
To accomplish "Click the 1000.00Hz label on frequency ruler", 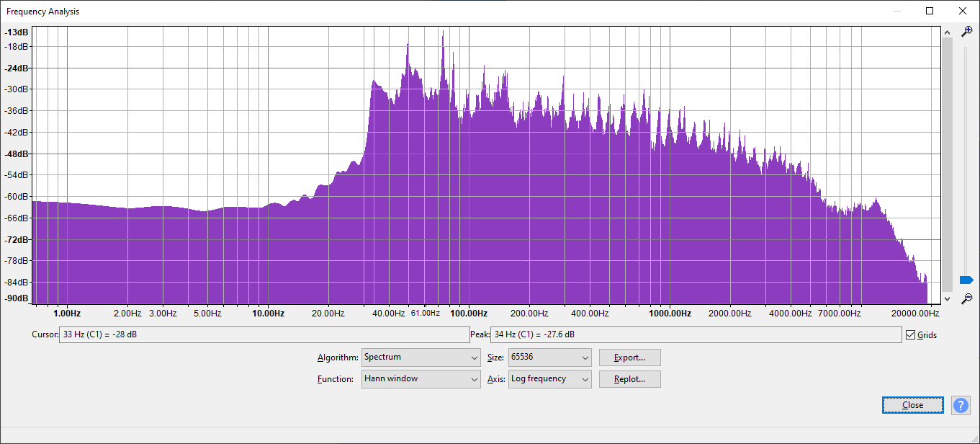I will pos(670,314).
